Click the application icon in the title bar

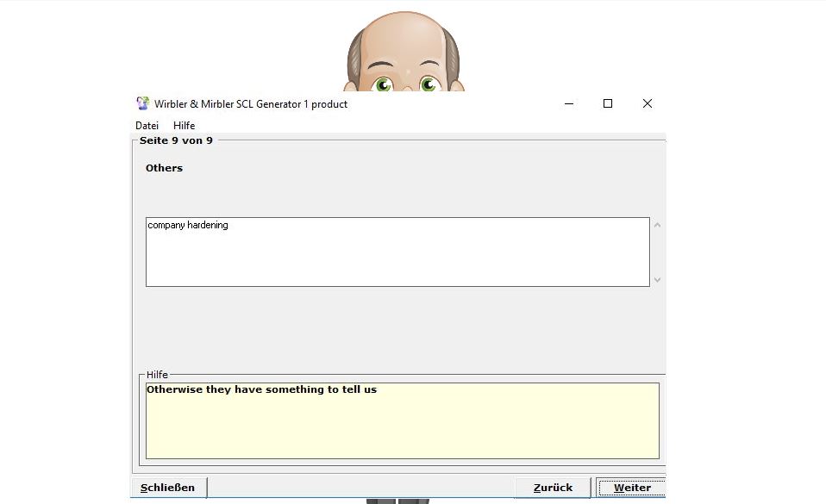[143, 103]
